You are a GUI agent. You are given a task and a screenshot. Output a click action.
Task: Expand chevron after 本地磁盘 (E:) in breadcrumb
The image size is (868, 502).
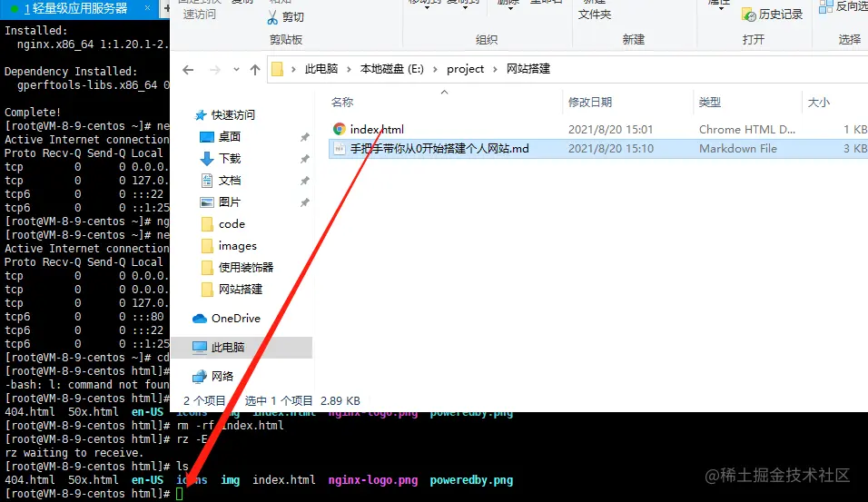[x=435, y=69]
